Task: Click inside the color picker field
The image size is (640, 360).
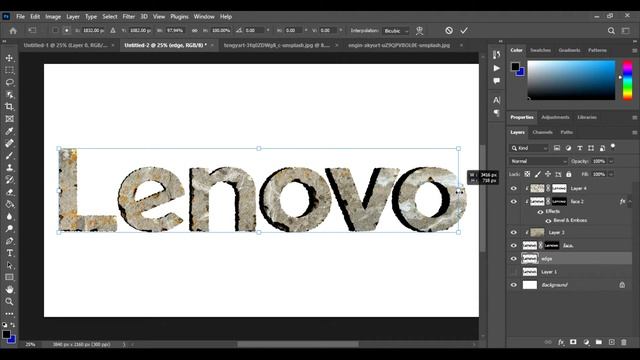Action: (571, 80)
